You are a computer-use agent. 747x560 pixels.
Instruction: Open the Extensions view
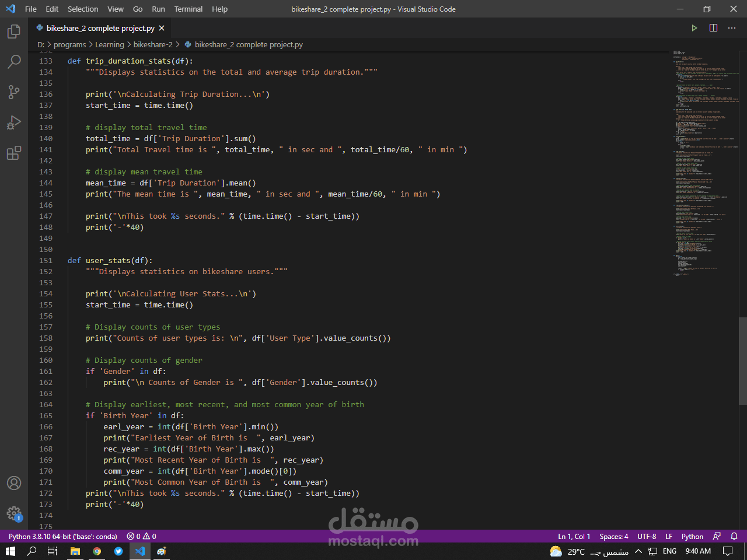14,153
